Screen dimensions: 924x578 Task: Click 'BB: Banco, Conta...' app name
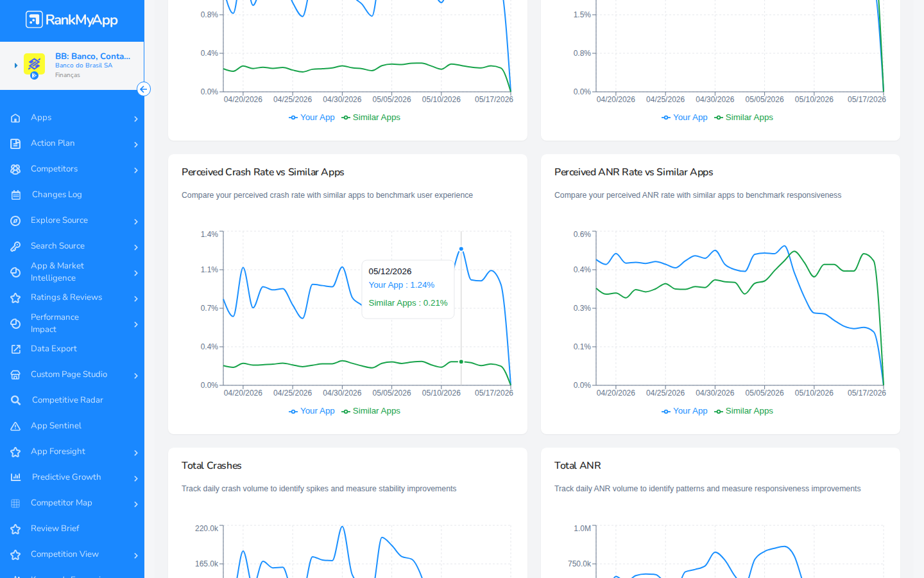click(x=93, y=56)
